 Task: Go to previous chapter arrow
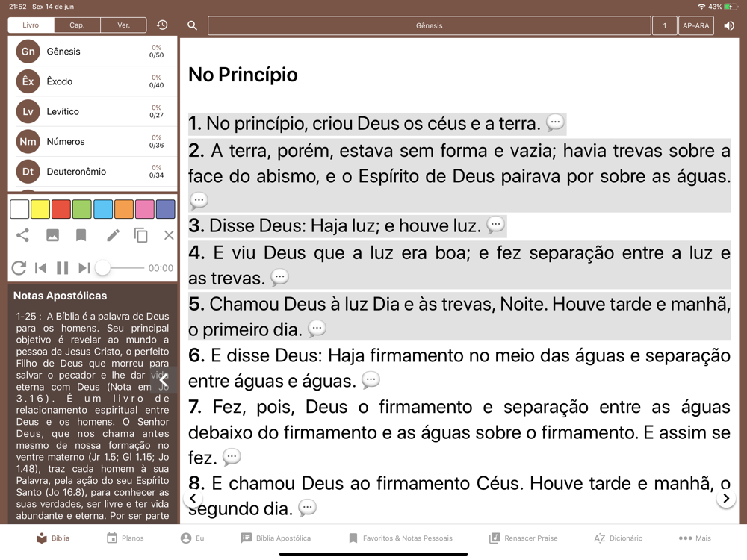(193, 499)
